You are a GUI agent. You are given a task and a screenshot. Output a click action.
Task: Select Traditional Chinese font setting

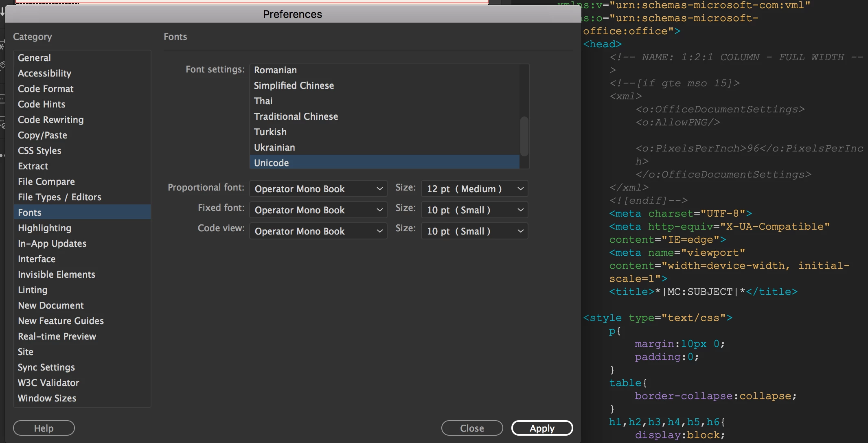click(x=296, y=116)
